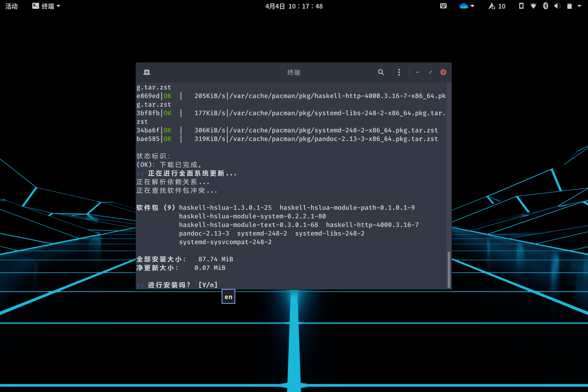This screenshot has height=392, width=588.
Task: Expand the system menu arrow
Action: click(579, 6)
